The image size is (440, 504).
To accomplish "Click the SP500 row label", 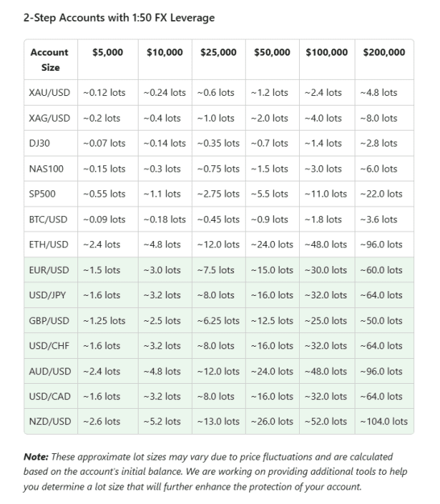I will point(42,194).
